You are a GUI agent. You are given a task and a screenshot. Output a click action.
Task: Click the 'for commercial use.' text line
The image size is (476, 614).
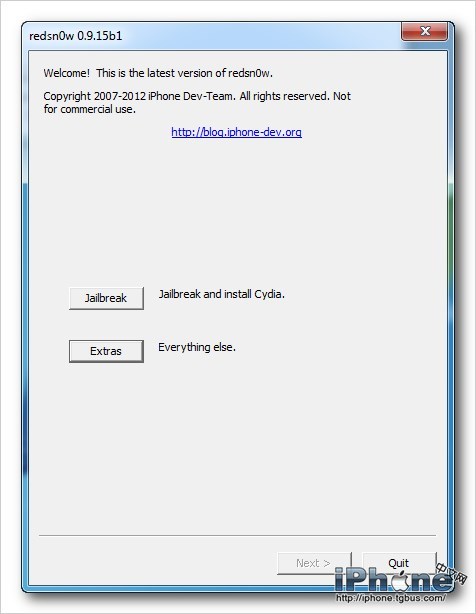coord(90,109)
